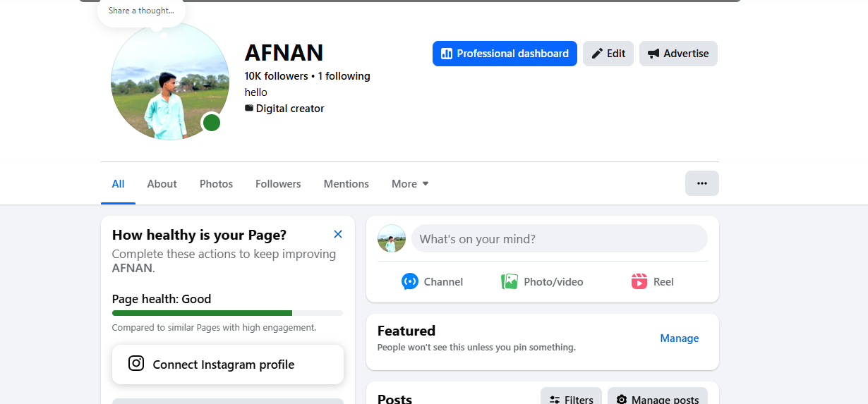This screenshot has height=404, width=868.
Task: Expand the More tab dropdown
Action: [x=410, y=184]
